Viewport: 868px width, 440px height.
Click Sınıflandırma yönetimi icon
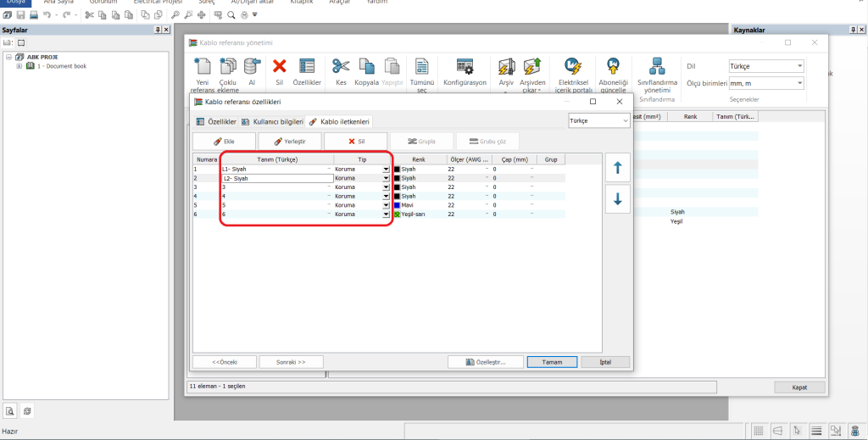[x=658, y=67]
